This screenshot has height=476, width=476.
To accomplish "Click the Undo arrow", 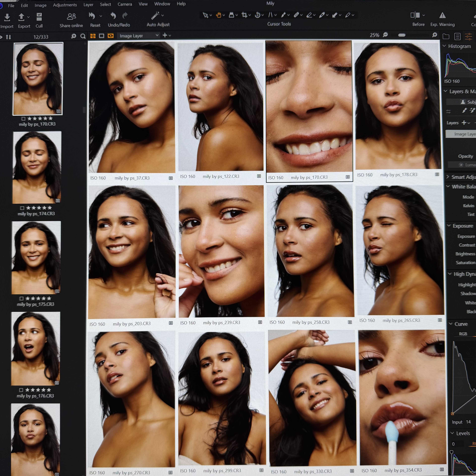I will pyautogui.click(x=113, y=16).
